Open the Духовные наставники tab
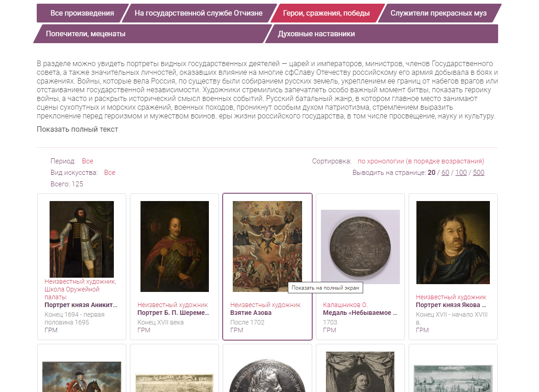The image size is (539, 392). [316, 34]
